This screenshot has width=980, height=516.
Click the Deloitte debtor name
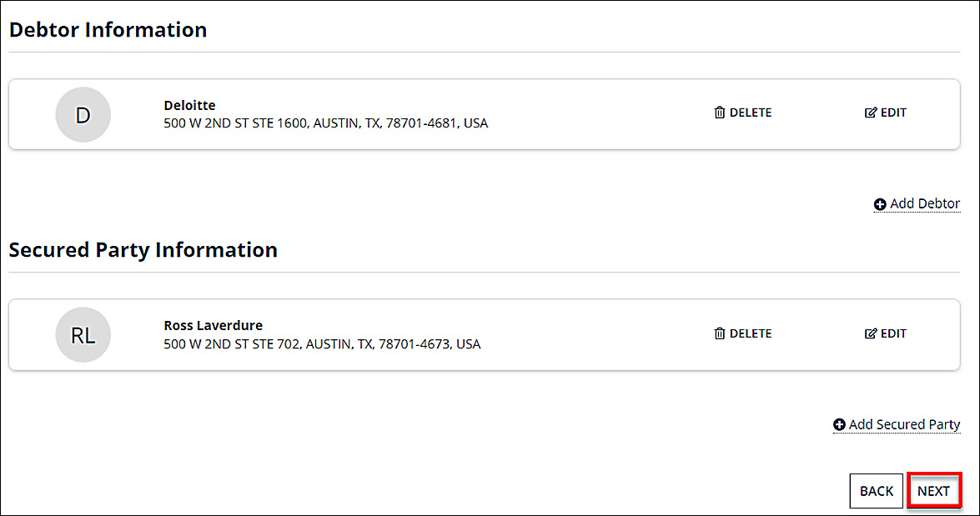189,105
